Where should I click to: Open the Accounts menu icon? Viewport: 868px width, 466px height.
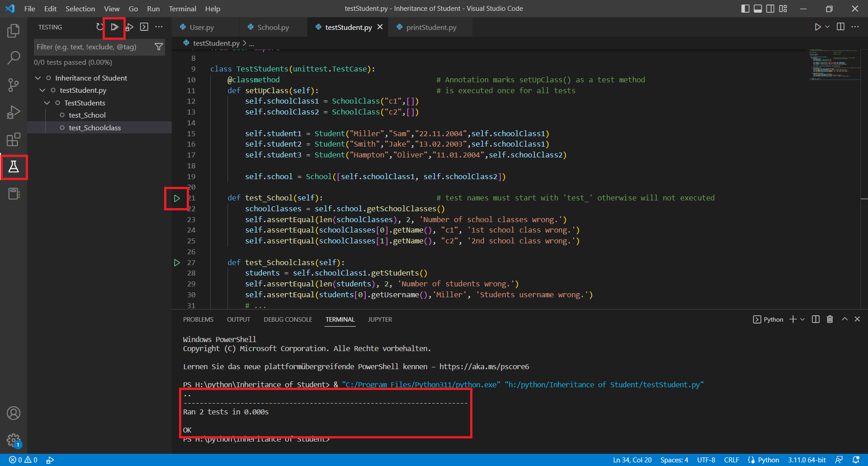[14, 413]
